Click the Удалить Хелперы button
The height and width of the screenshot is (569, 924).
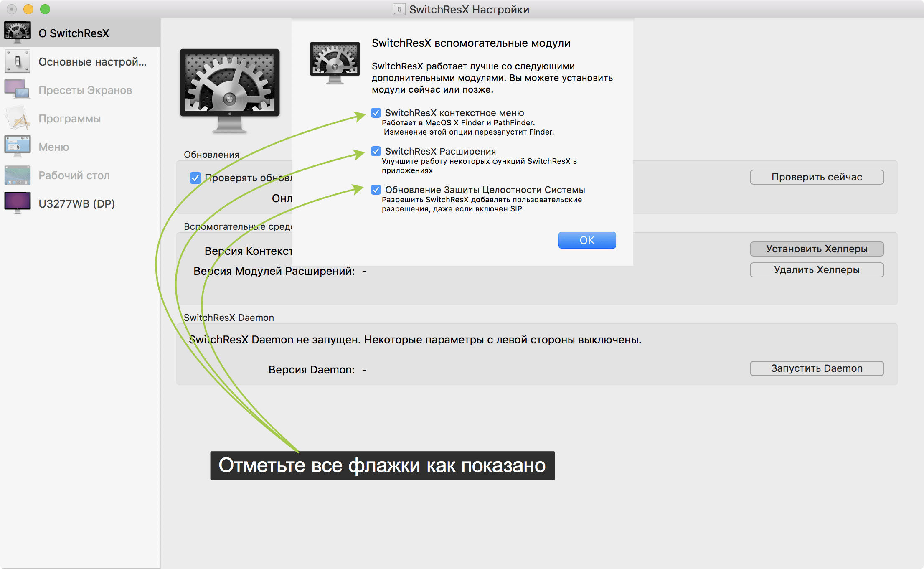click(x=817, y=270)
